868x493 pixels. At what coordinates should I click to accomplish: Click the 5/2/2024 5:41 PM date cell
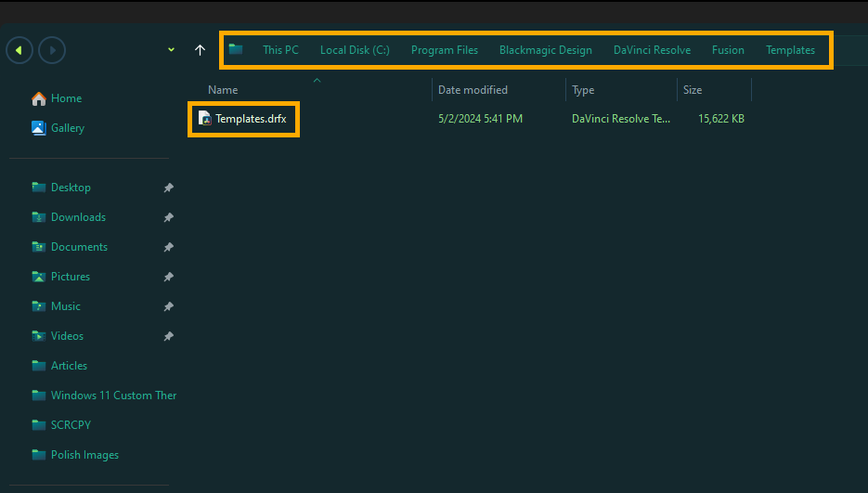click(481, 119)
